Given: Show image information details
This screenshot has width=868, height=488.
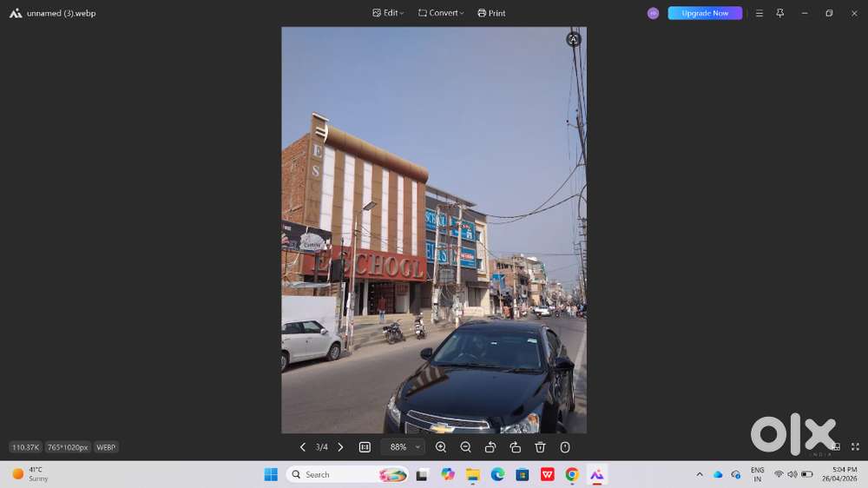Looking at the screenshot, I should tap(565, 447).
